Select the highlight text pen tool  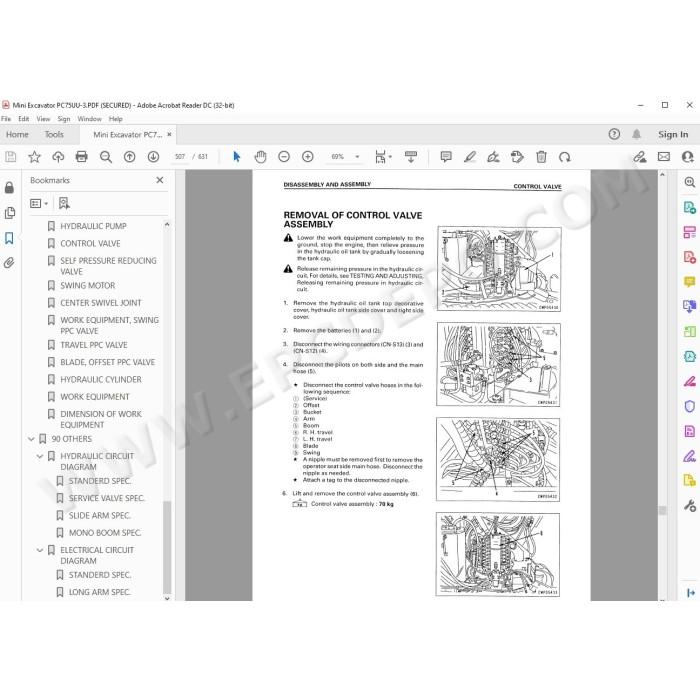click(470, 157)
